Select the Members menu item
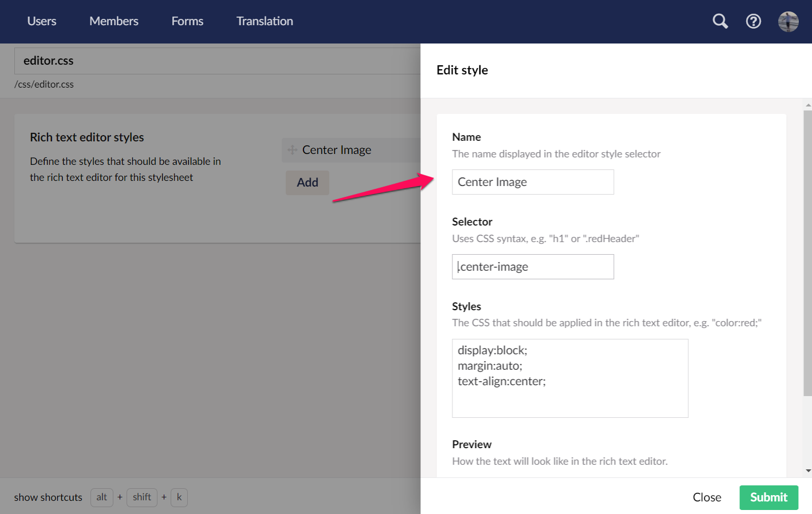Screen dimensions: 812x514 click(x=113, y=21)
